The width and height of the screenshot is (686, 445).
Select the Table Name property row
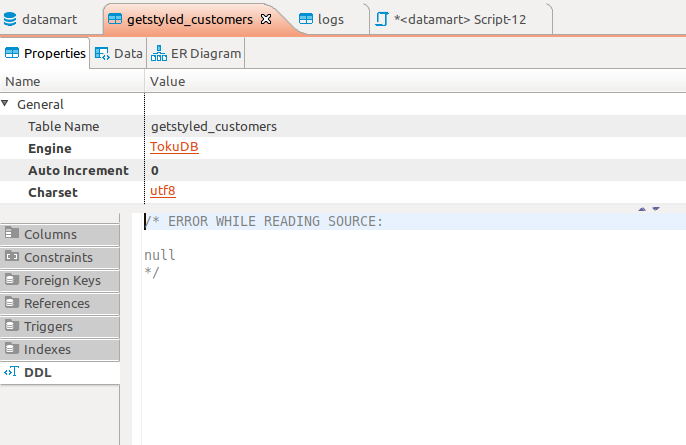pos(343,126)
